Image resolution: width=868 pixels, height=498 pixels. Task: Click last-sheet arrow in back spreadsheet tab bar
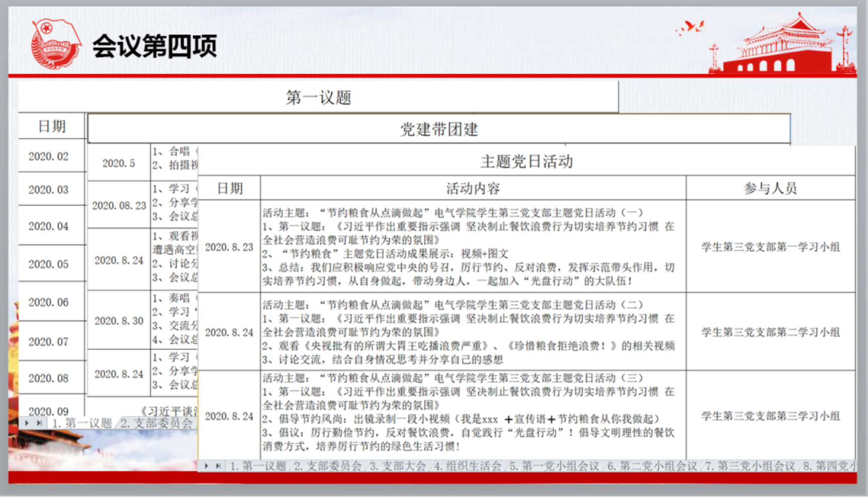pyautogui.click(x=39, y=423)
